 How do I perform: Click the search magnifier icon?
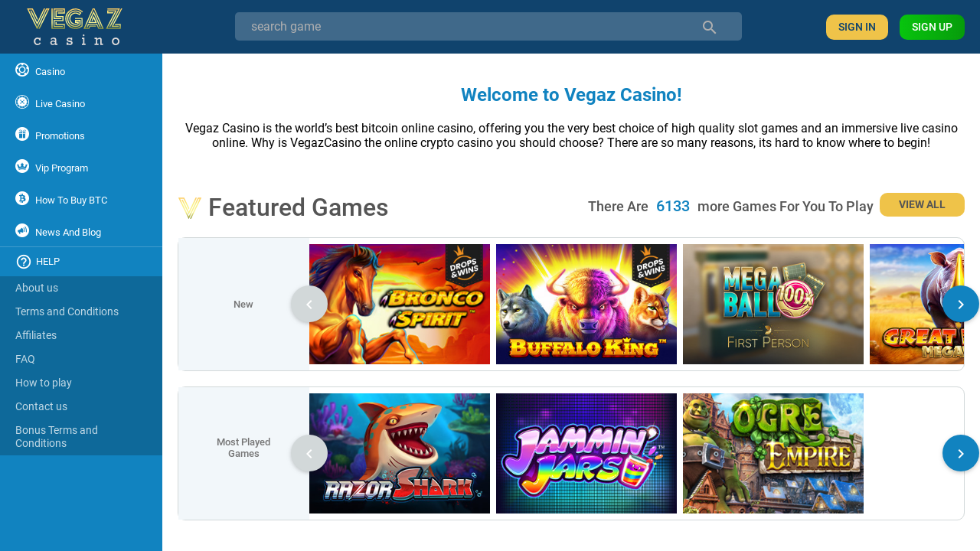pos(710,28)
